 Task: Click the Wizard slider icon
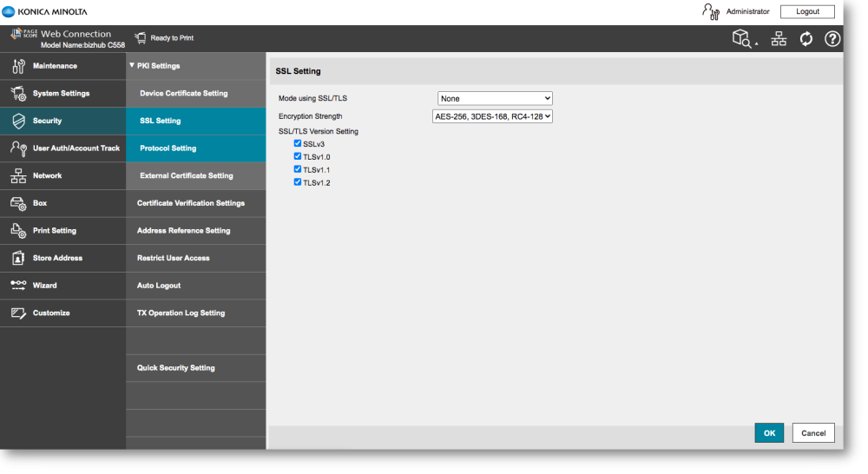coord(18,285)
